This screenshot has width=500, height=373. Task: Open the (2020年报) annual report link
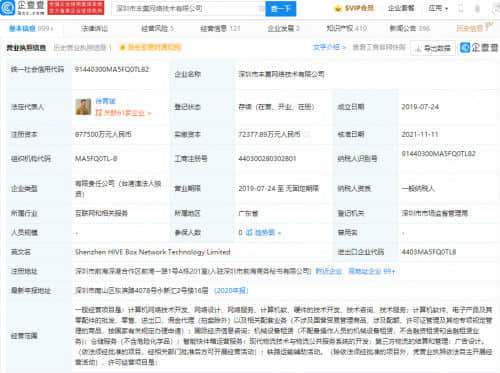[231, 291]
